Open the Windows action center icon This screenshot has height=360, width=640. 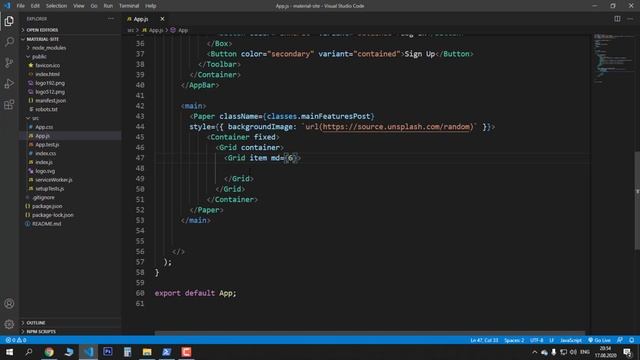click(x=627, y=352)
